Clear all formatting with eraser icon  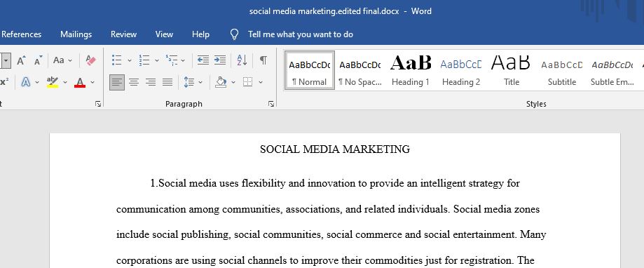(x=91, y=60)
